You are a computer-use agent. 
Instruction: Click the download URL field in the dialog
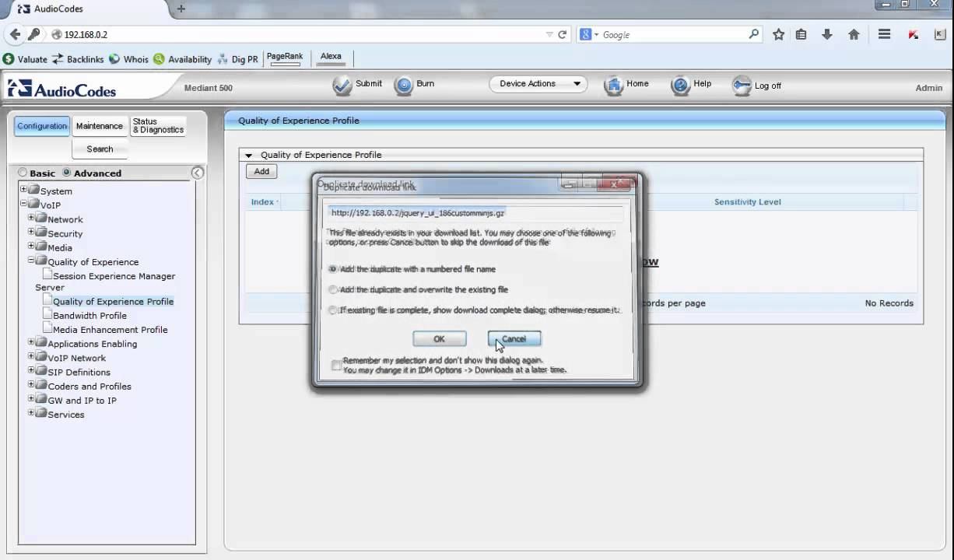475,212
